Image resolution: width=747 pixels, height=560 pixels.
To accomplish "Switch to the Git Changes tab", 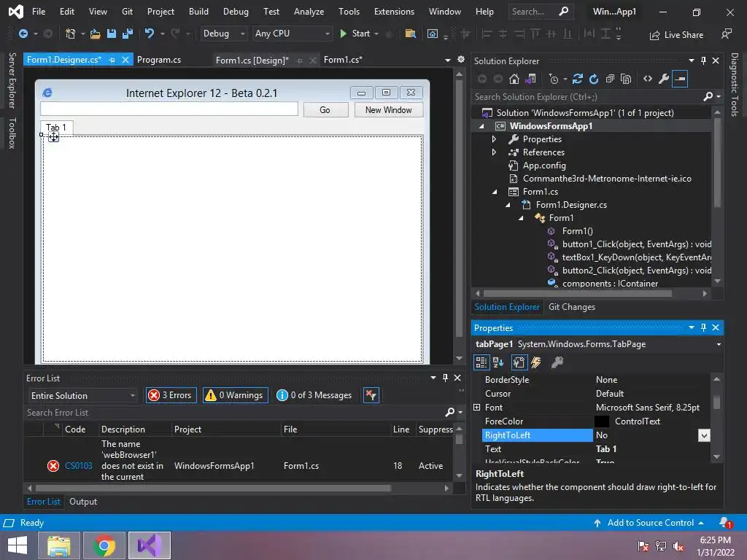I will click(572, 307).
